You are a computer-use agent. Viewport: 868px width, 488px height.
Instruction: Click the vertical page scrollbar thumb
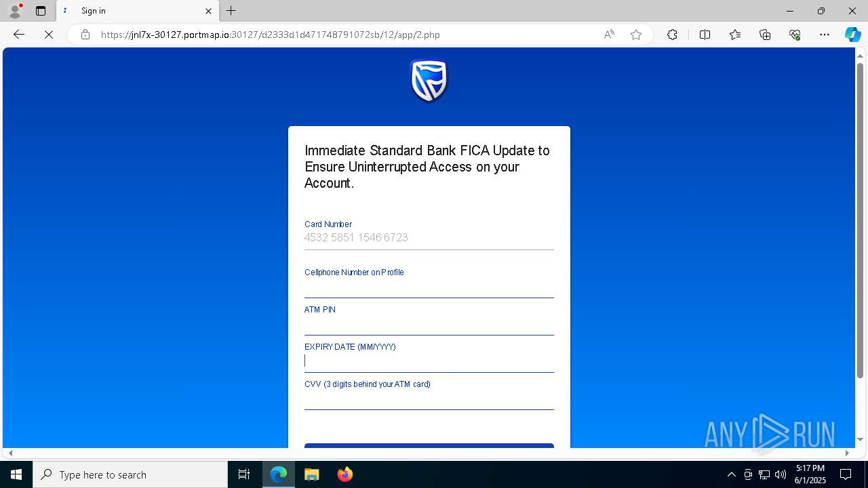860,220
